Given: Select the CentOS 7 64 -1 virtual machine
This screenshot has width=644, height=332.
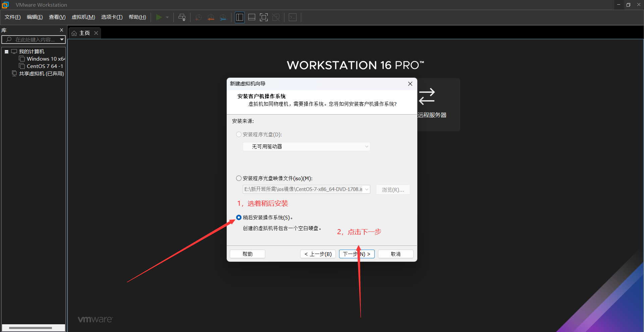Looking at the screenshot, I should [x=45, y=66].
